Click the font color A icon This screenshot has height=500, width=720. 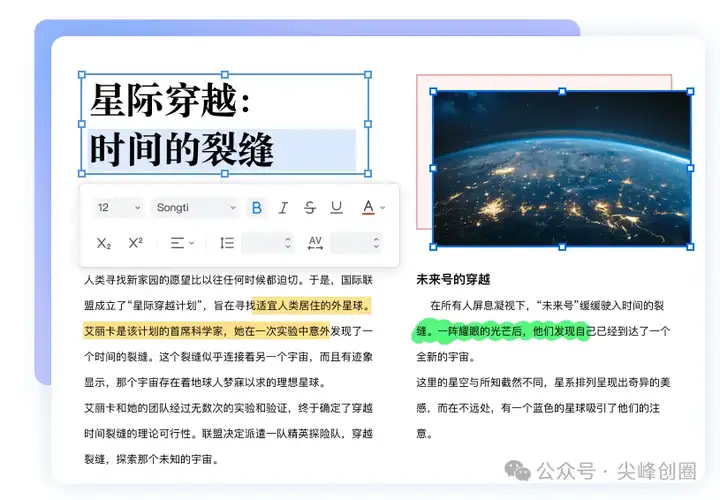point(368,208)
